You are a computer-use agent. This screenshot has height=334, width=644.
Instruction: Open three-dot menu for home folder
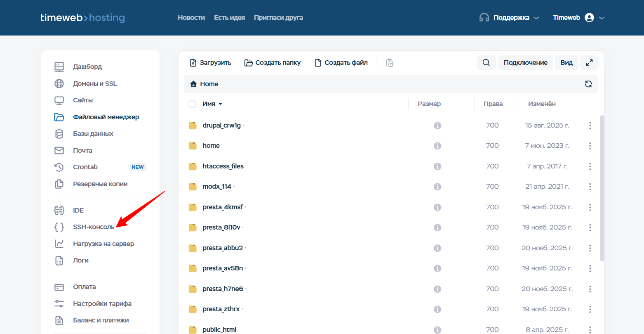tap(590, 146)
